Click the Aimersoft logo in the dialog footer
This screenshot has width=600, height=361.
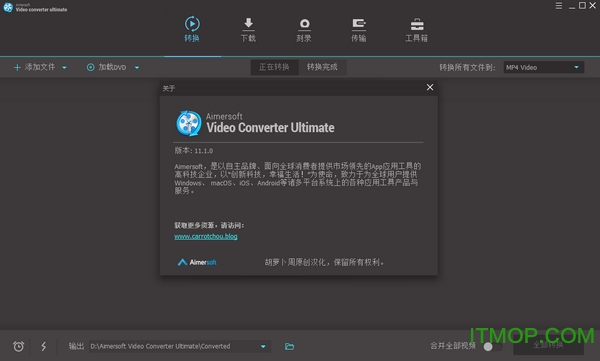click(197, 262)
